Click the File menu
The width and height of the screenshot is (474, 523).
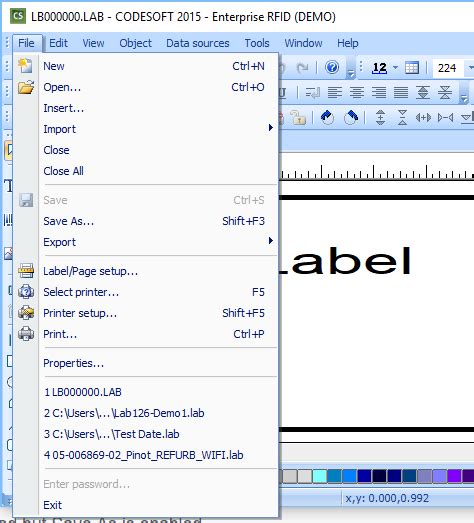click(x=26, y=43)
